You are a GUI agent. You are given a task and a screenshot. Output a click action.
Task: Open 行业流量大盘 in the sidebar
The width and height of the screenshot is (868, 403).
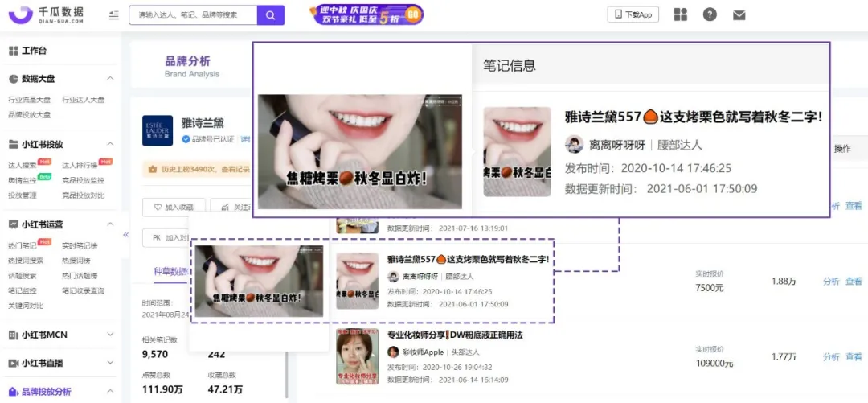[x=30, y=100]
